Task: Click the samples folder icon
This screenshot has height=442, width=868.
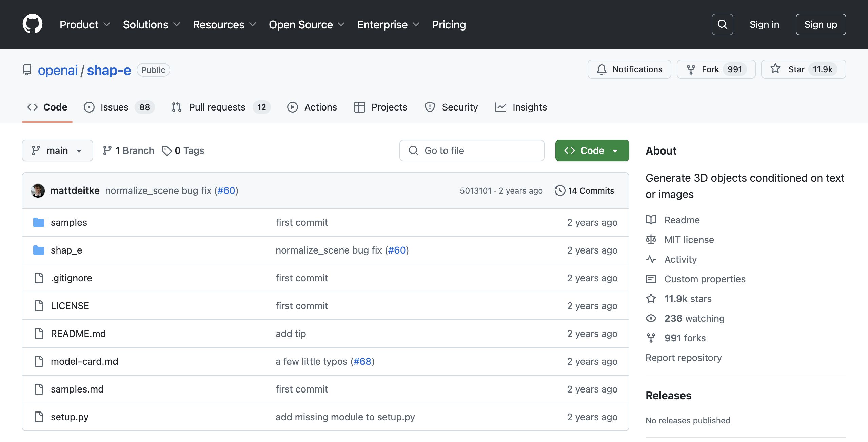Action: [x=39, y=222]
